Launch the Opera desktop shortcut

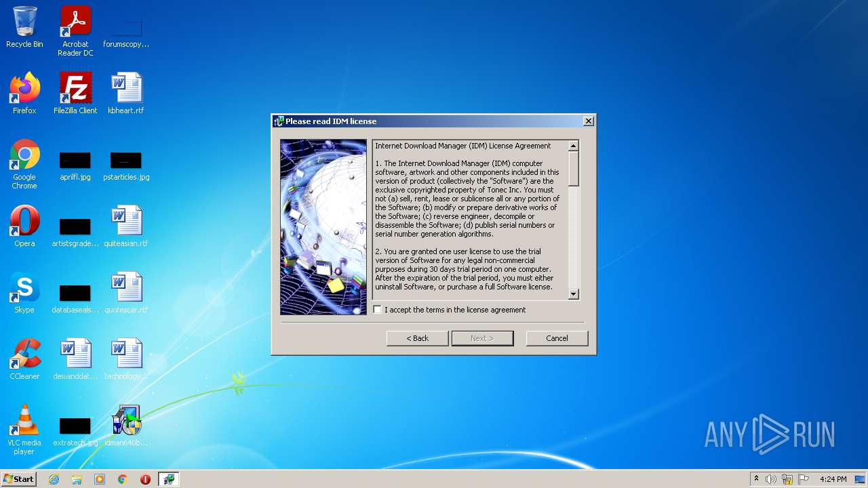pyautogui.click(x=24, y=226)
